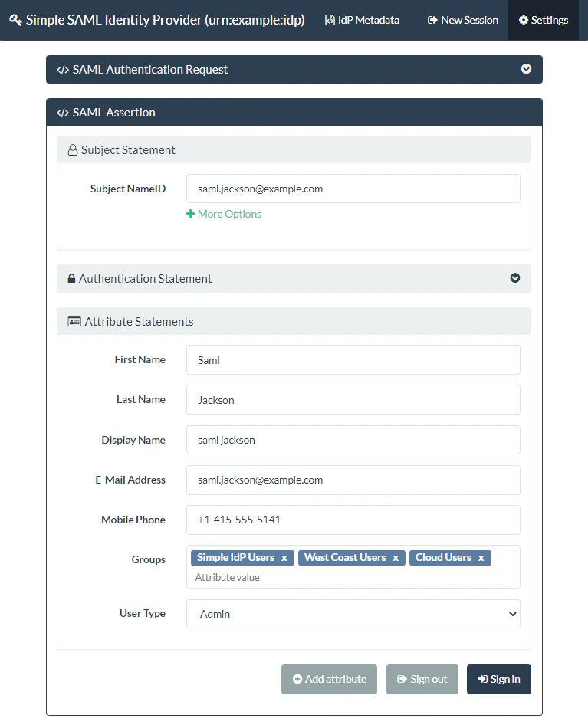Click the key logo icon in header
Screen dimensions: 588x728
point(15,20)
